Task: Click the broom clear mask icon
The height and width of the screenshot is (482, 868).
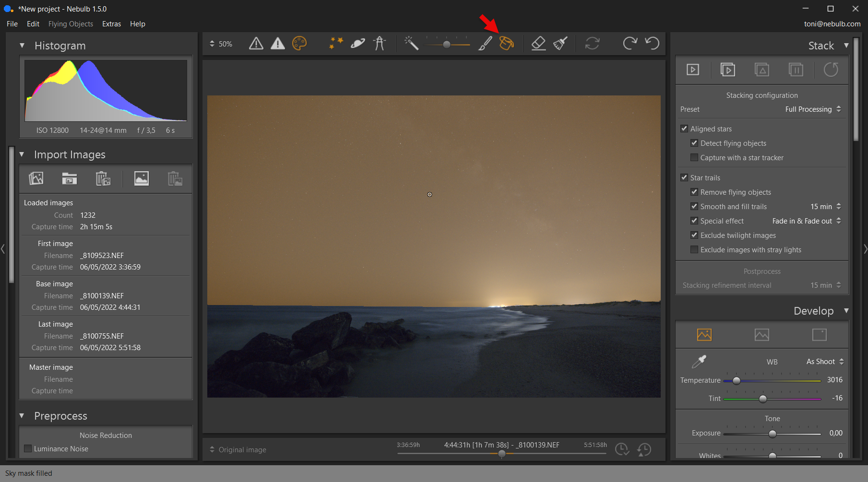Action: tap(560, 44)
